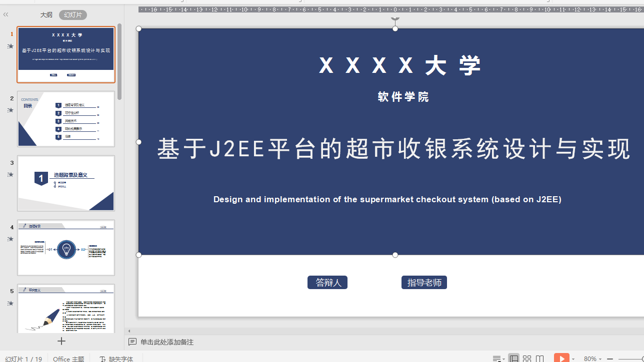Collapse the slide panel with double-chevron icon
This screenshot has width=644, height=362.
(x=6, y=14)
